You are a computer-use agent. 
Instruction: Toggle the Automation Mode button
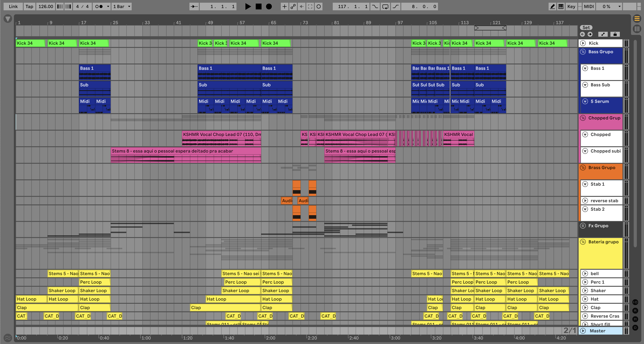click(603, 34)
